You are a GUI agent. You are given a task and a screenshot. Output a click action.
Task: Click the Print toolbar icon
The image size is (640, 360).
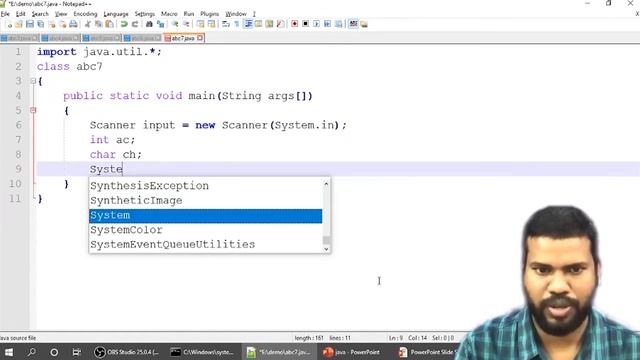click(73, 24)
